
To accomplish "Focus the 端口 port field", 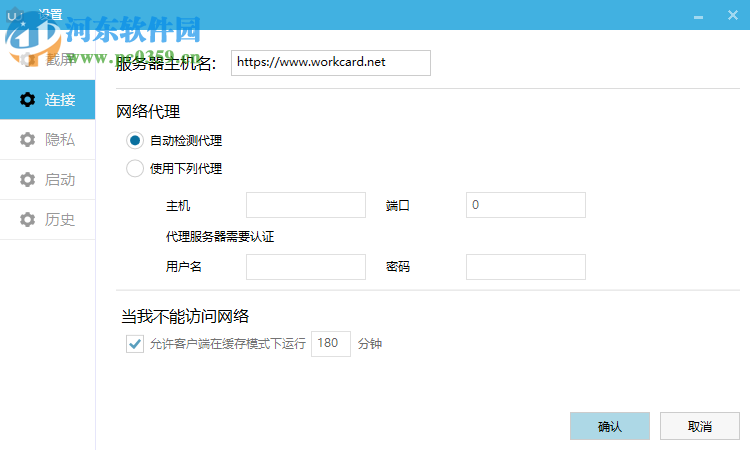I will [x=526, y=205].
